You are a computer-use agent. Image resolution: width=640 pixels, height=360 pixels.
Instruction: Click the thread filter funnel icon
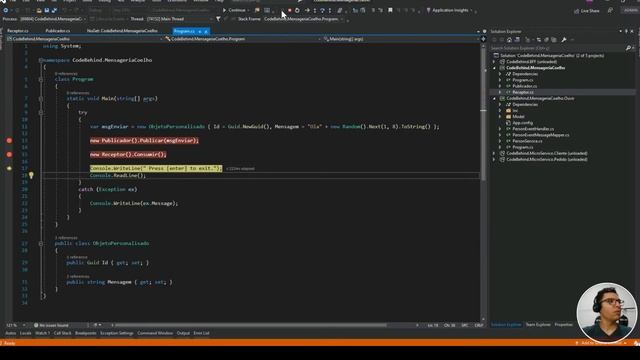click(218, 19)
